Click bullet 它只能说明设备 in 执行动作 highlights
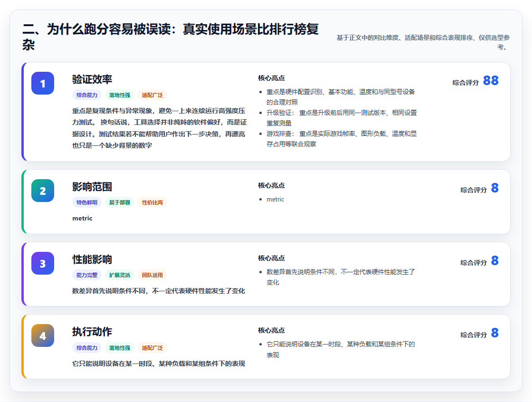Viewport: 532px width, 402px height. 341,349
